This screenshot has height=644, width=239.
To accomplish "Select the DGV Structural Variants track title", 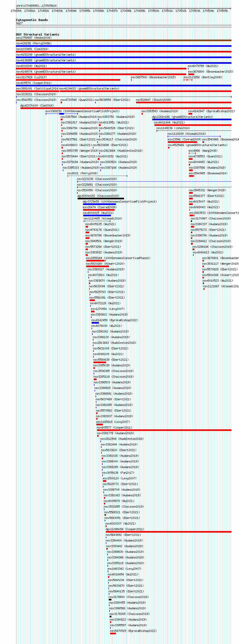I will [38, 34].
